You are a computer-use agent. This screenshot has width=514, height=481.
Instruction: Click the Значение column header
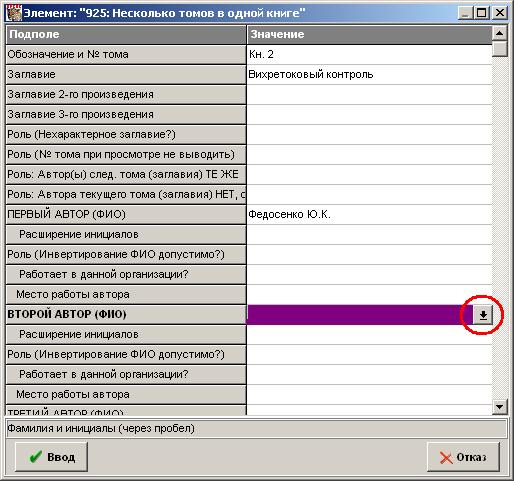point(369,35)
